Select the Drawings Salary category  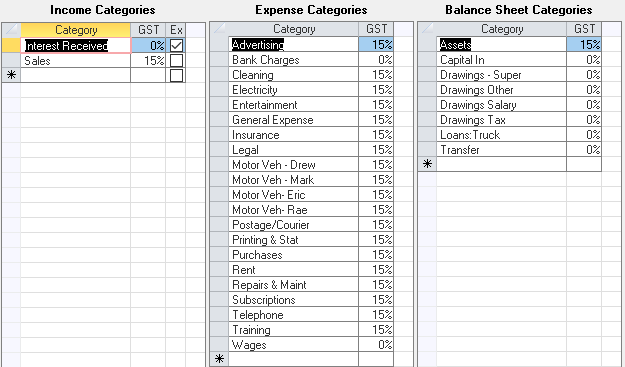click(x=502, y=105)
